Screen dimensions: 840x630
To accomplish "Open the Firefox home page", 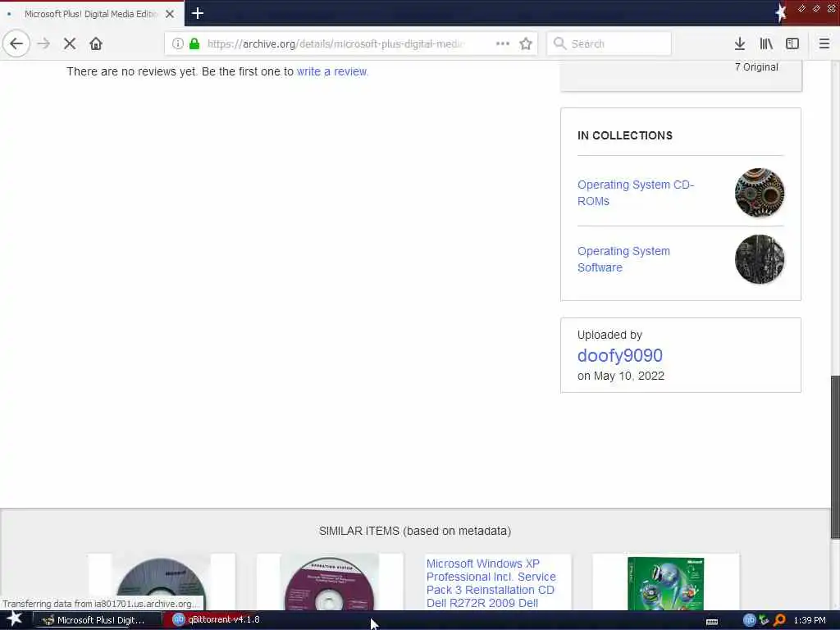I will [96, 43].
